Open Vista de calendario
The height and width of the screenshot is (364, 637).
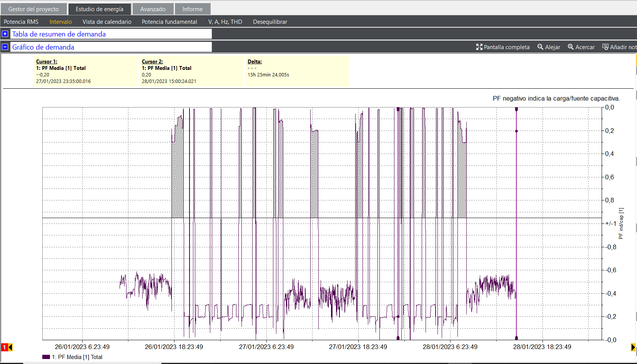[107, 22]
